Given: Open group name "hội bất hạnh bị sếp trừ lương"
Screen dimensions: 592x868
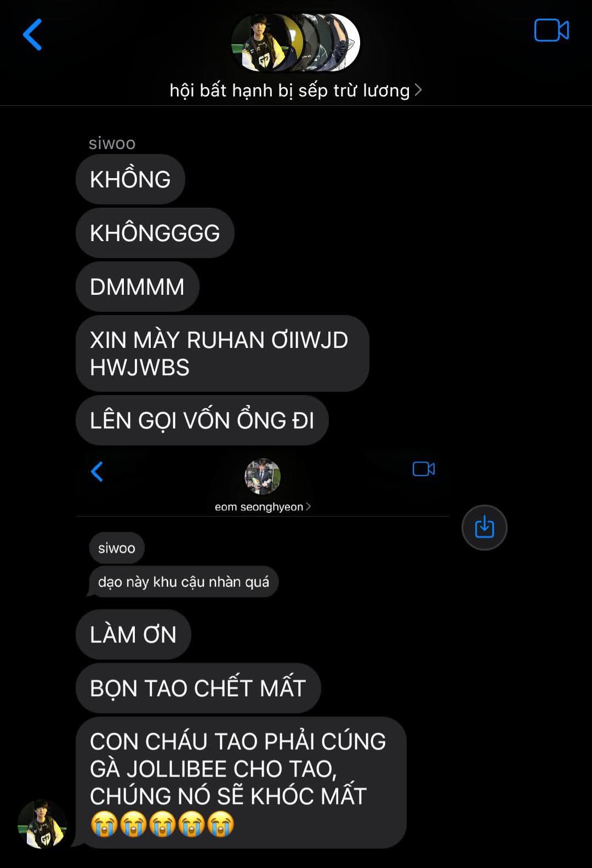Looking at the screenshot, I should click(x=290, y=90).
